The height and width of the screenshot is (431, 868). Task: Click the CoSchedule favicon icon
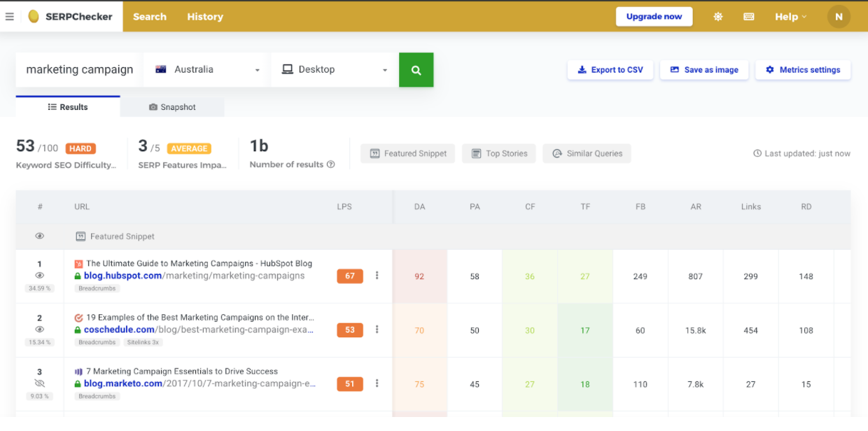(x=78, y=318)
